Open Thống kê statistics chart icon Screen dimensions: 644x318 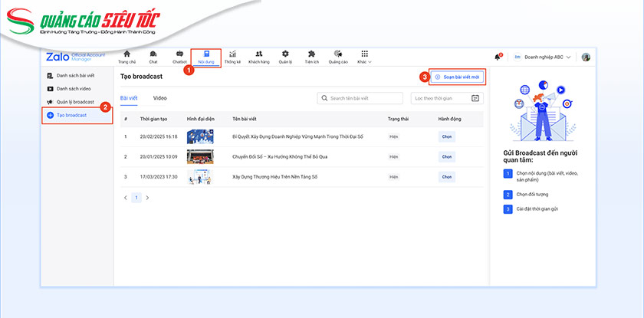(x=232, y=54)
